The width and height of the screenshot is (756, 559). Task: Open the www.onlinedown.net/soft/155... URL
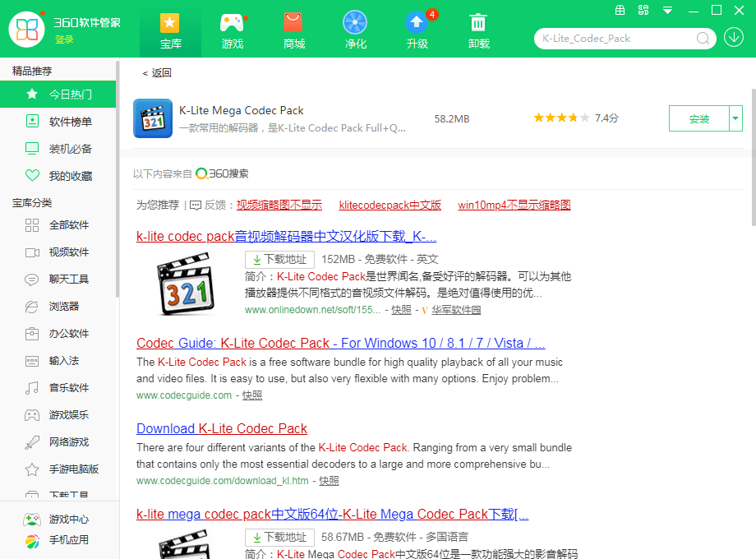point(312,310)
